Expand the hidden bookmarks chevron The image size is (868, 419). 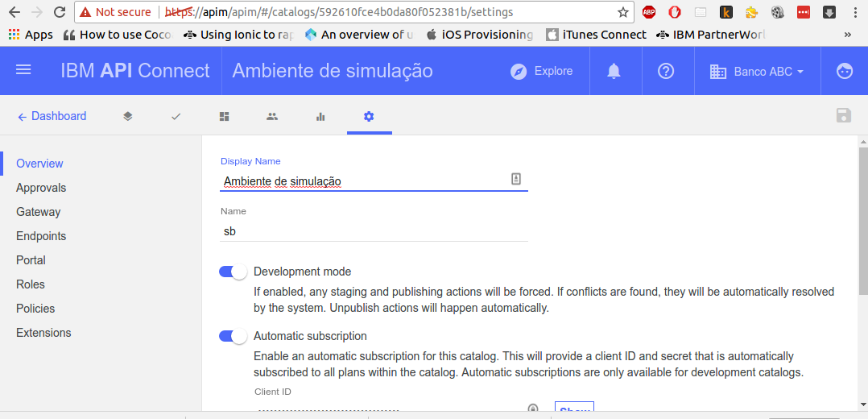pos(847,35)
